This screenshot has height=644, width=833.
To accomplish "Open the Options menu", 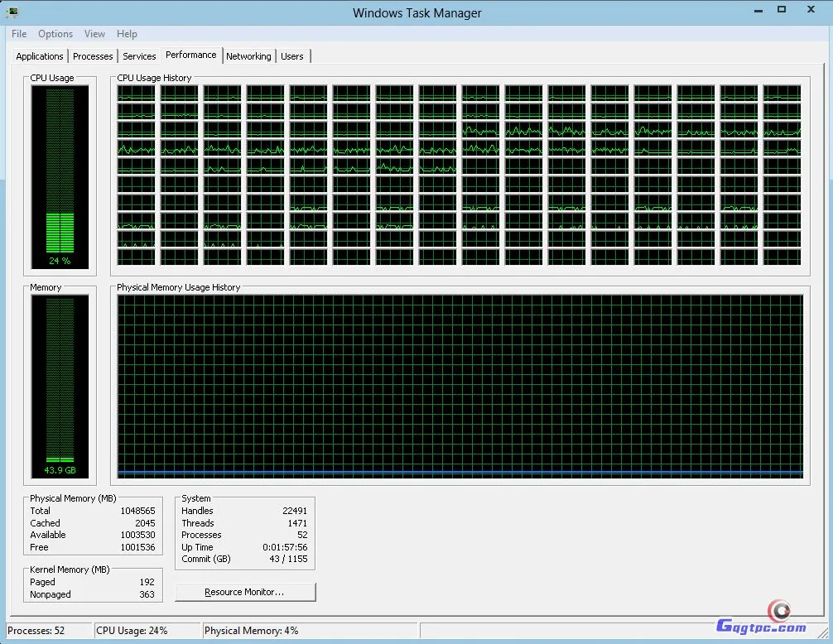I will pos(55,34).
